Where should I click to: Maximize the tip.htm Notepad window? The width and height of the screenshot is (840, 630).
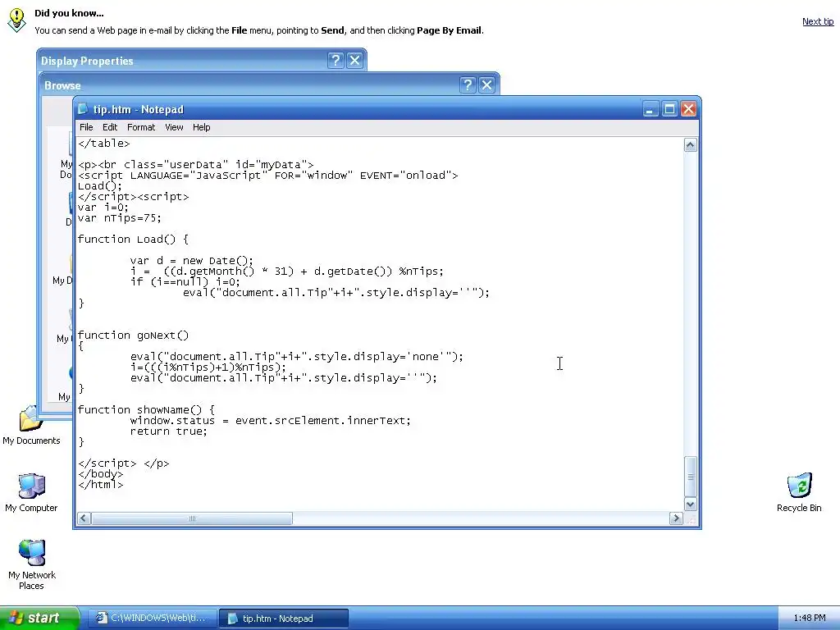coord(669,109)
